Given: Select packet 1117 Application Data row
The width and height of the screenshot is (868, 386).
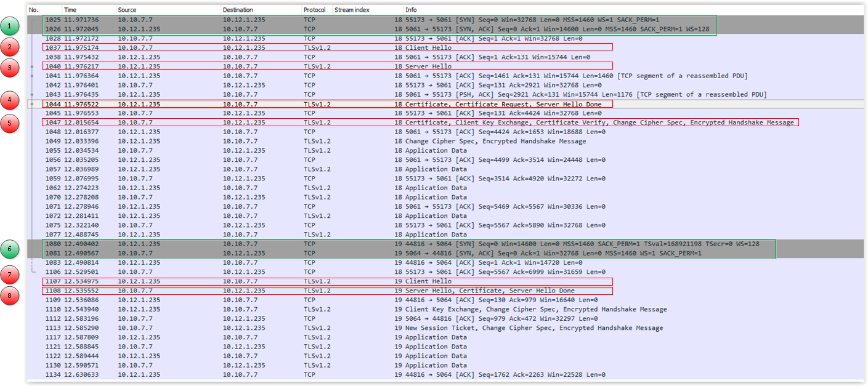Looking at the screenshot, I should pyautogui.click(x=445, y=337).
